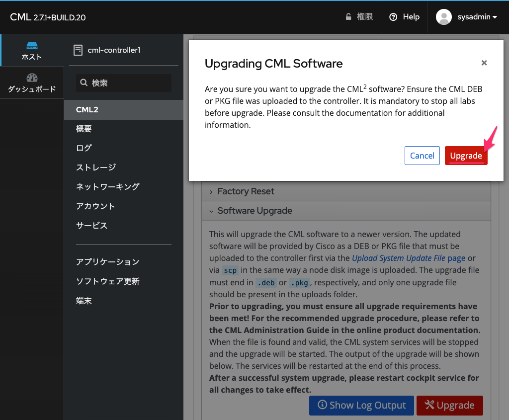
Task: Click the ホスト server icon in sidebar
Action: click(x=32, y=45)
